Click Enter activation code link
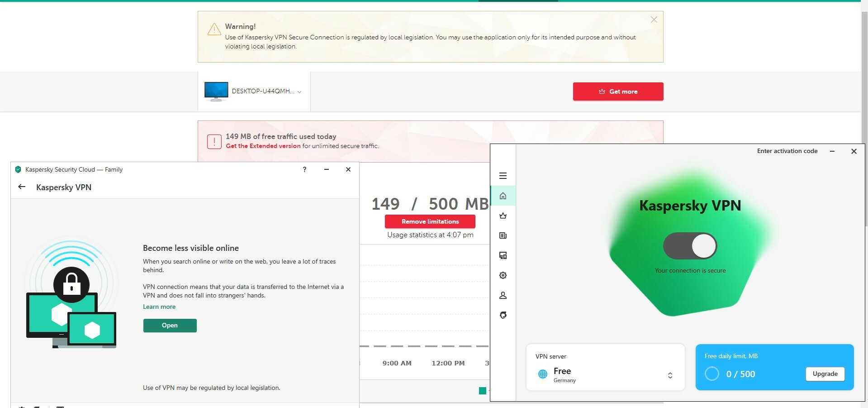 point(787,151)
